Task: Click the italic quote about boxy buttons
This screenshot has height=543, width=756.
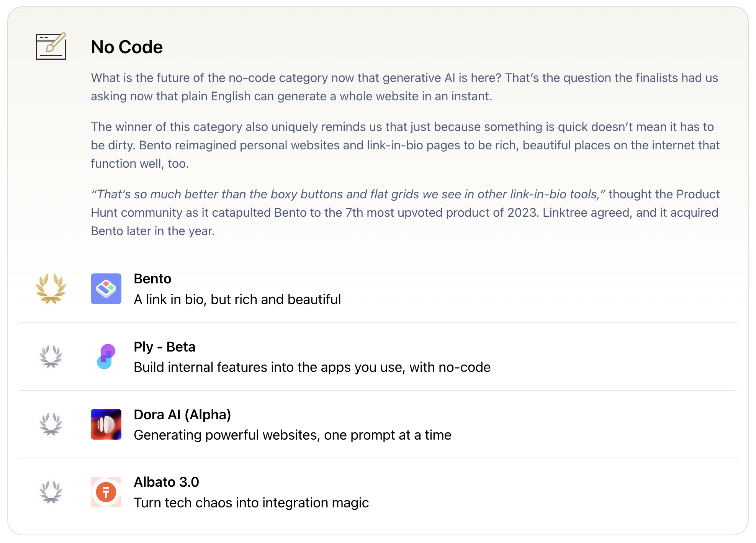Action: (x=348, y=194)
